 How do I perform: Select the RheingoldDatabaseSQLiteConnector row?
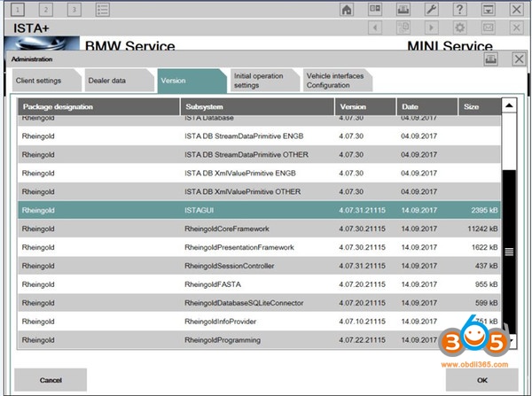(259, 303)
